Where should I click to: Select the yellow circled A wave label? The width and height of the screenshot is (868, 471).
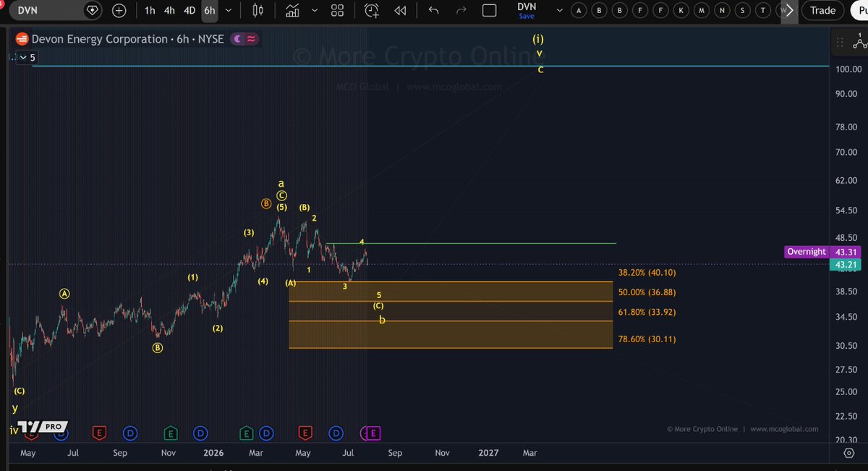coord(64,294)
